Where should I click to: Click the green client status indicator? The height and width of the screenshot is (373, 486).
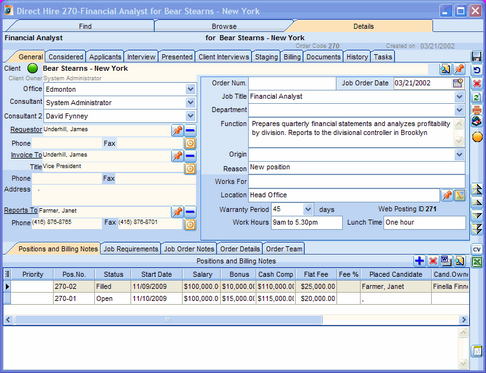[33, 68]
